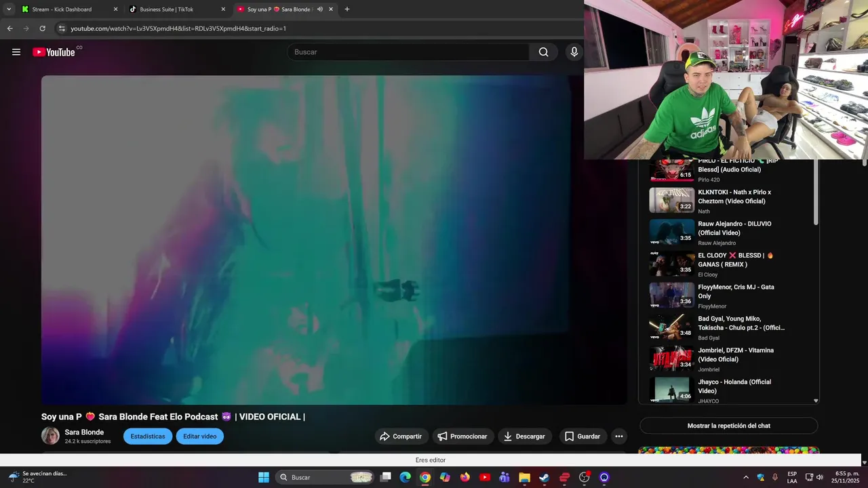868x488 pixels.
Task: Open Steam from the taskbar
Action: [x=544, y=477]
